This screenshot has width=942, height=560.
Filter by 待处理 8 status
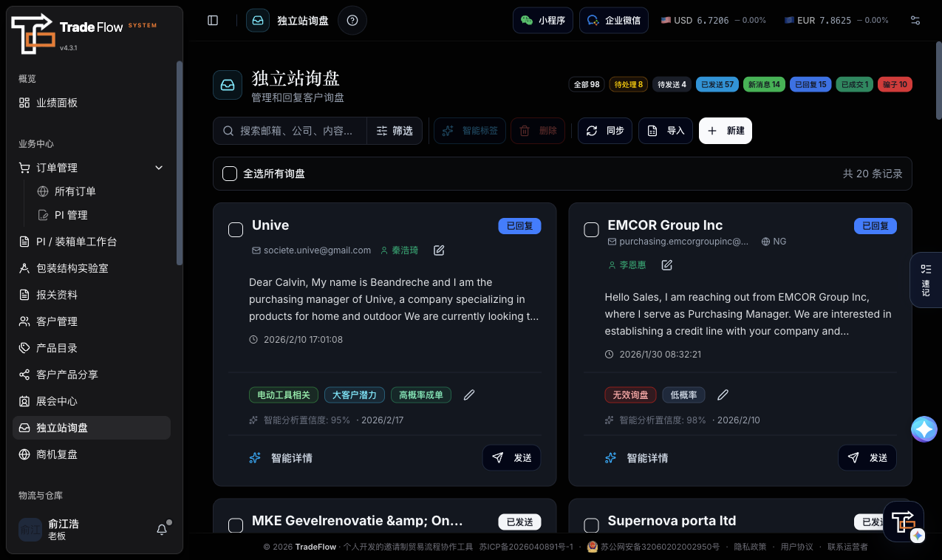pos(628,84)
